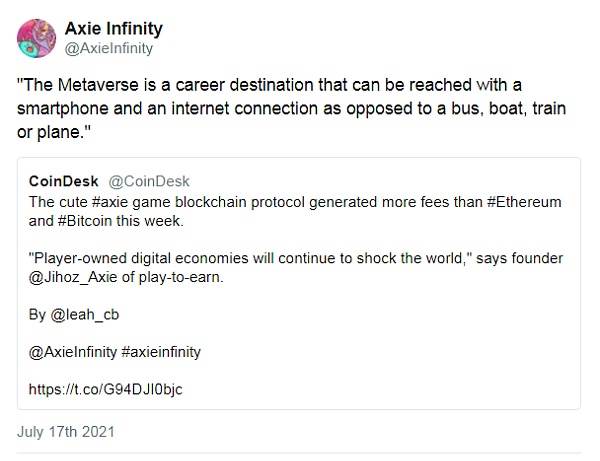The height and width of the screenshot is (461, 600).
Task: Click the July 17th 2021 timestamp
Action: [x=66, y=432]
